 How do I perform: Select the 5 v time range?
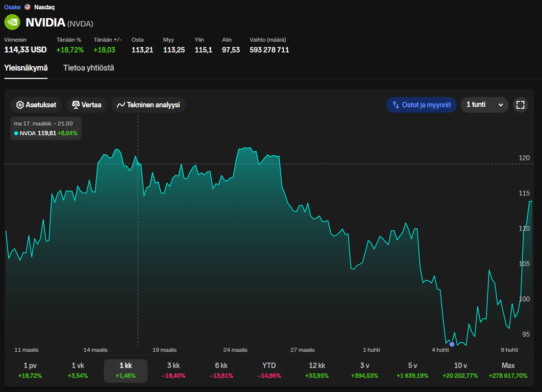pyautogui.click(x=412, y=370)
